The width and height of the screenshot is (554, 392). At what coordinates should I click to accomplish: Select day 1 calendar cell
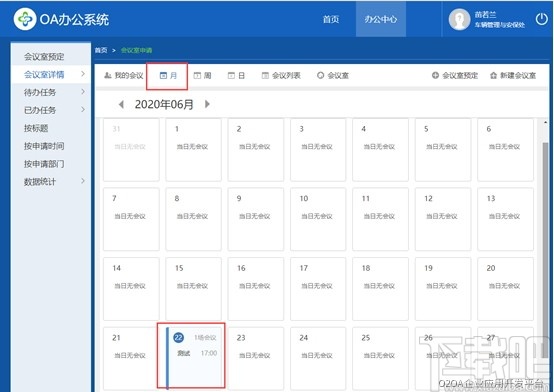[193, 150]
